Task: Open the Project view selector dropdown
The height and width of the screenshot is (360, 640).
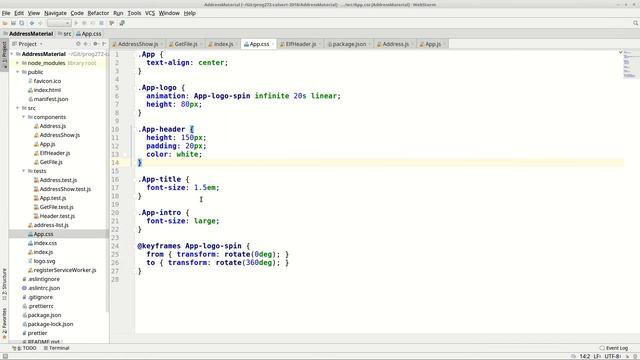Action: 27,44
